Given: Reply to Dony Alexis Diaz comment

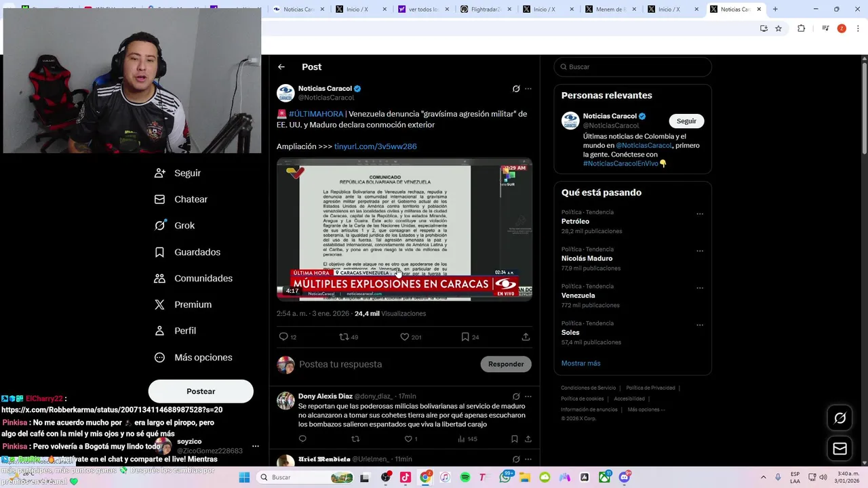Looking at the screenshot, I should (302, 439).
